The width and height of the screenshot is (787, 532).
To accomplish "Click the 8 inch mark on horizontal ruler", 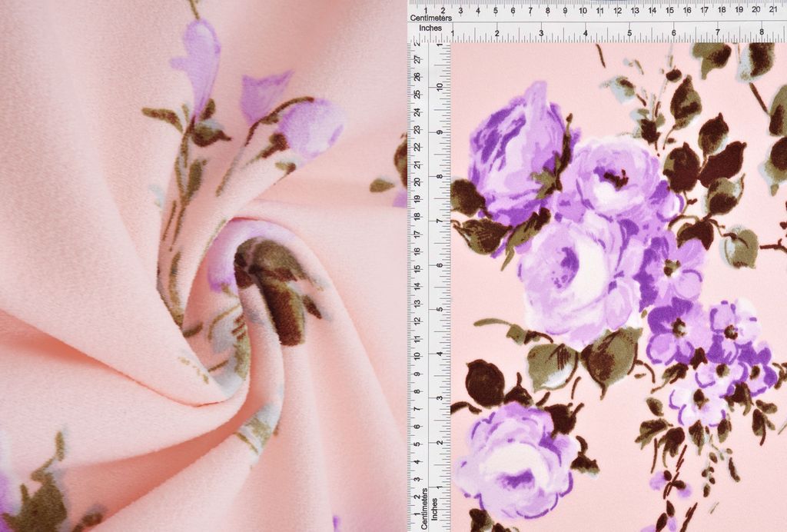I will [x=762, y=32].
